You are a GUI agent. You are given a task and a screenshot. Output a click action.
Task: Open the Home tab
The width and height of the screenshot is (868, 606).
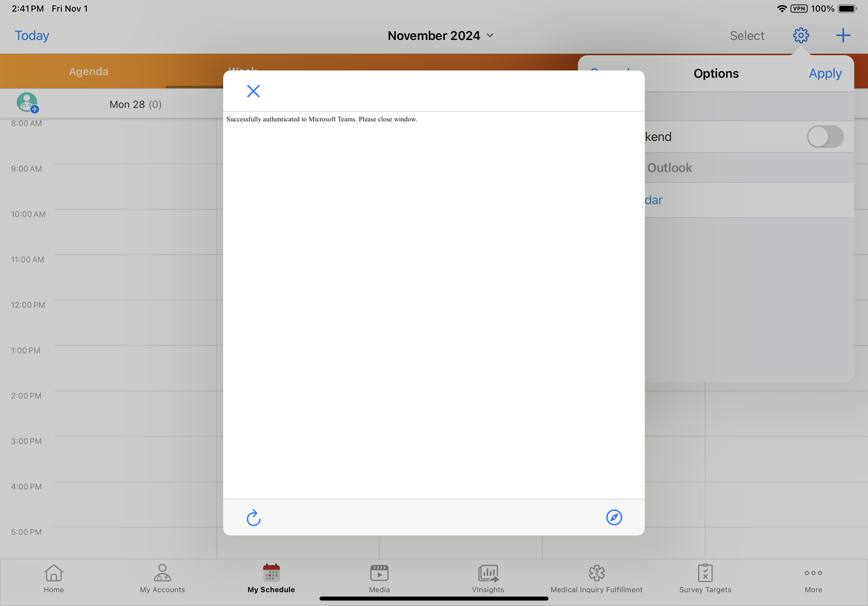[54, 578]
